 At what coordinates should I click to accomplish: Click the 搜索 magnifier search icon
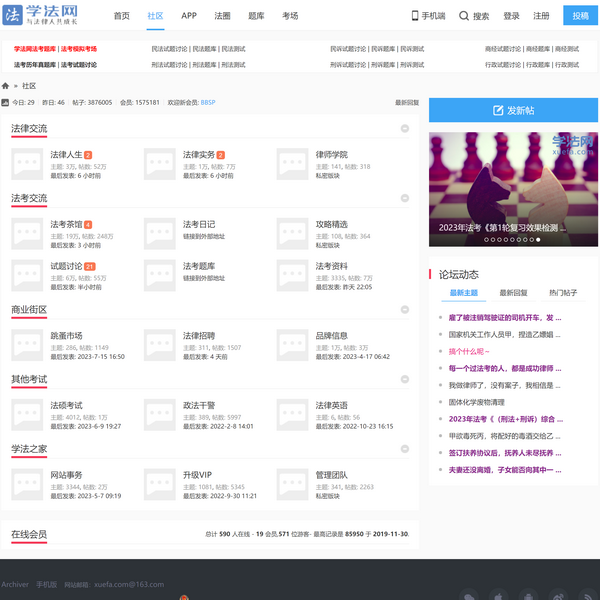coord(466,16)
